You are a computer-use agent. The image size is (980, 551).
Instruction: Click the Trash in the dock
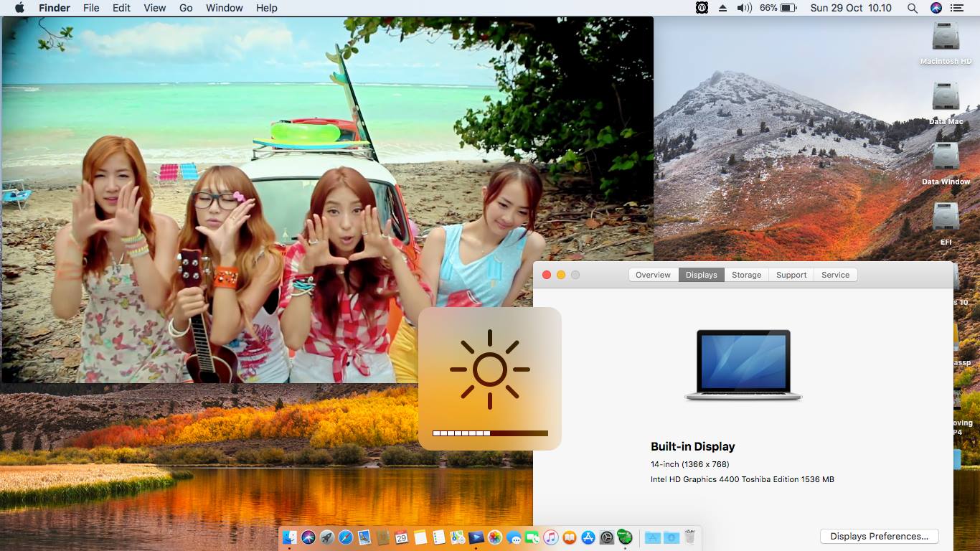(x=689, y=537)
